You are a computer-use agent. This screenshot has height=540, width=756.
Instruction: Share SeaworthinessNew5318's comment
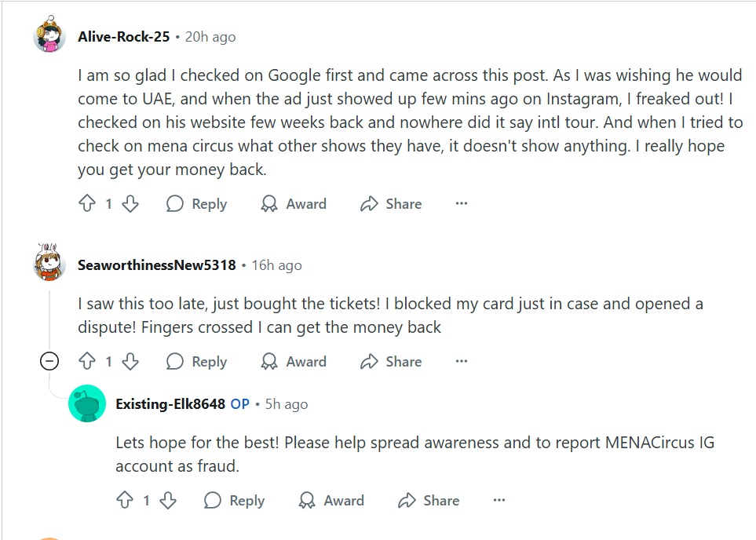[391, 362]
